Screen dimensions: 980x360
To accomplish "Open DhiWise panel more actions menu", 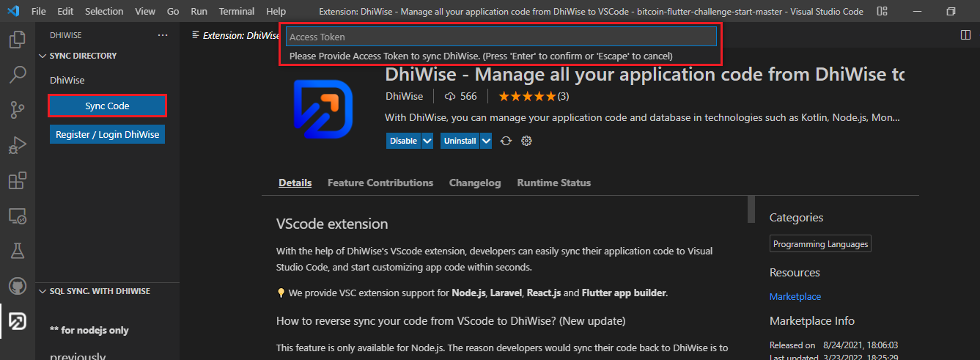I will (x=163, y=35).
